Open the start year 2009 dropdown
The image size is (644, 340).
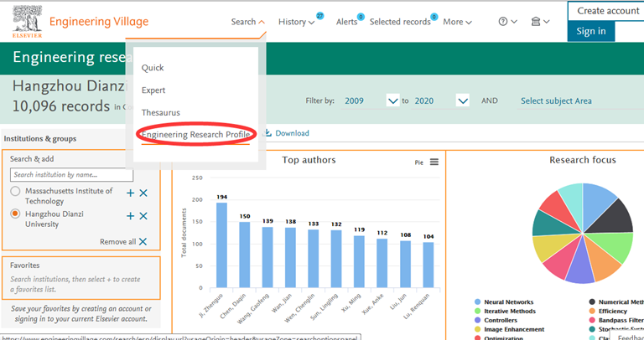tap(392, 100)
